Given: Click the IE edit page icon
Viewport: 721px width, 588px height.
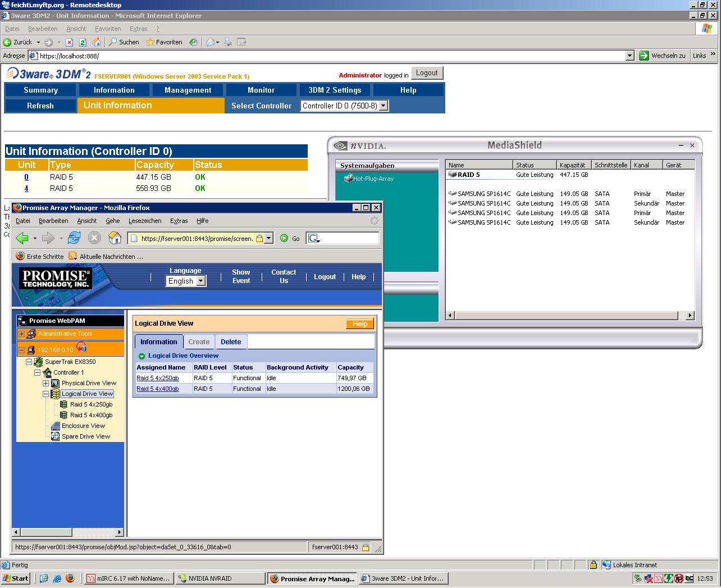Looking at the screenshot, I should coord(241,42).
